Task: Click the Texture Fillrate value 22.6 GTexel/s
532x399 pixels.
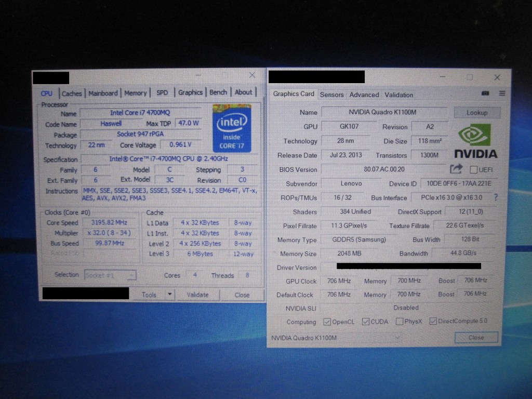Action: point(464,225)
